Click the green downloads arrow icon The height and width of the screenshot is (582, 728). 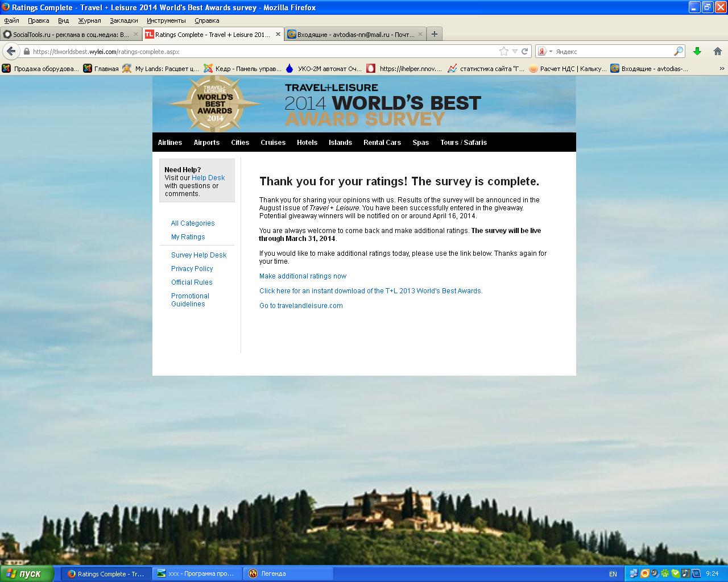click(x=697, y=51)
